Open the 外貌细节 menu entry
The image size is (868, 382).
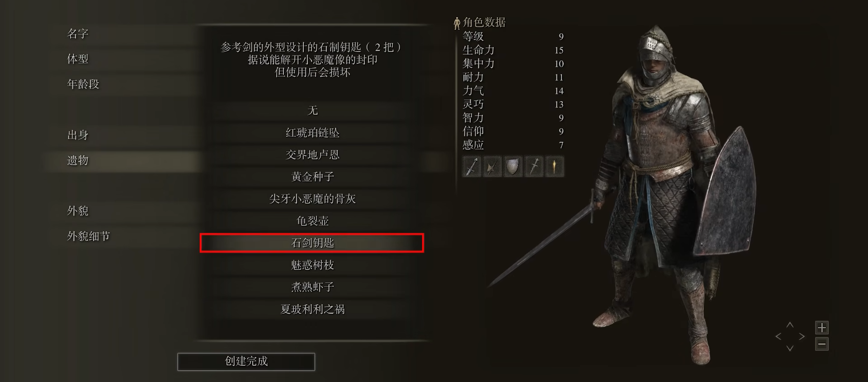click(89, 236)
